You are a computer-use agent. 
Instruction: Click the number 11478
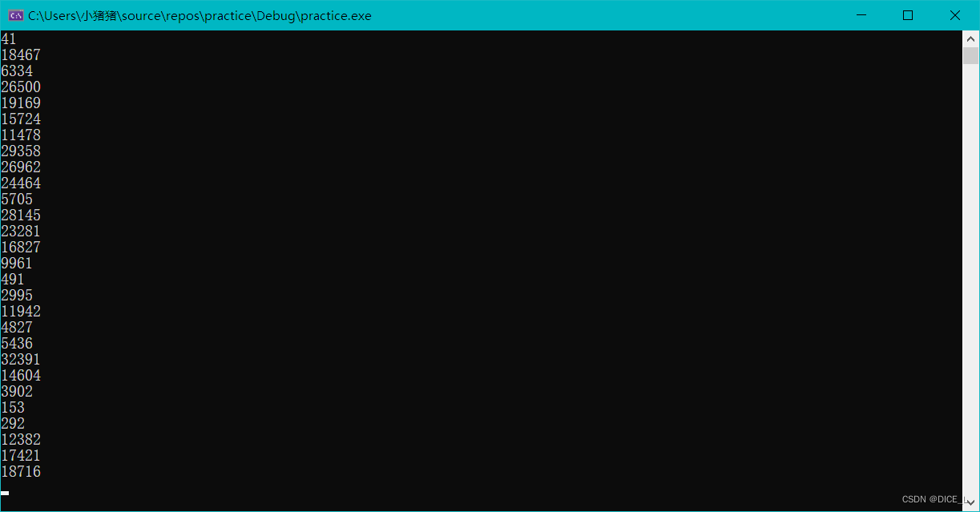pyautogui.click(x=21, y=135)
